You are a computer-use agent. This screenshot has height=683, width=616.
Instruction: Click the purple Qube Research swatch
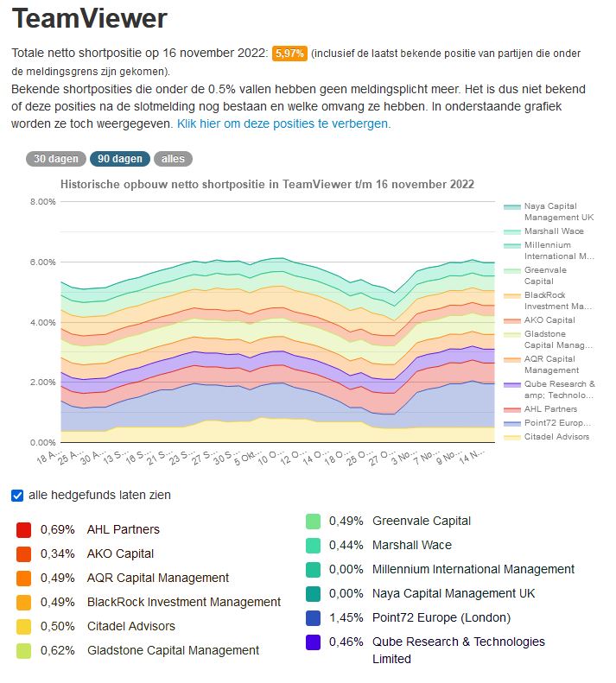pyautogui.click(x=314, y=642)
